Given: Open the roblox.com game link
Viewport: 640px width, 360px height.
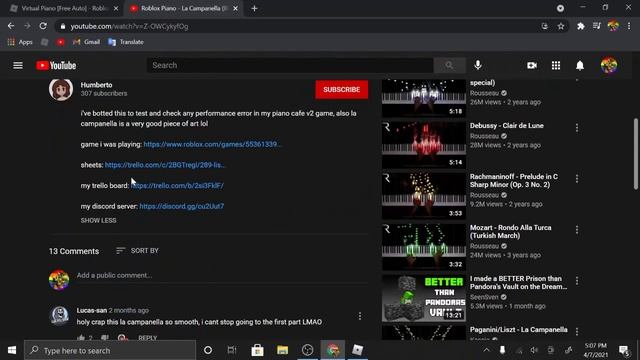Looking at the screenshot, I should pos(212,144).
